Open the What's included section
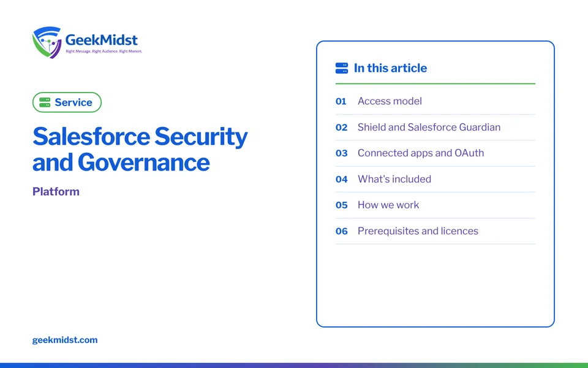The height and width of the screenshot is (368, 588). [394, 178]
